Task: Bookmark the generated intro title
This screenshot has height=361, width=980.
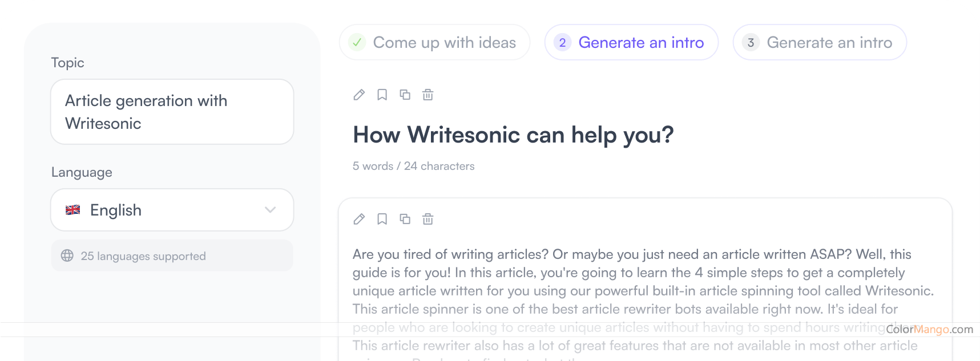Action: point(382,95)
